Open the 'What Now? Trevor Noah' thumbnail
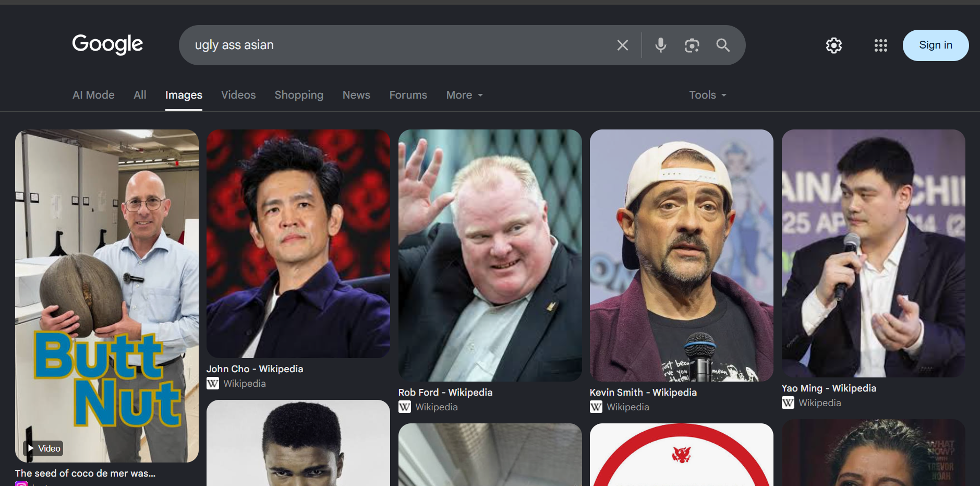Screen dimensions: 980x486 [874, 453]
